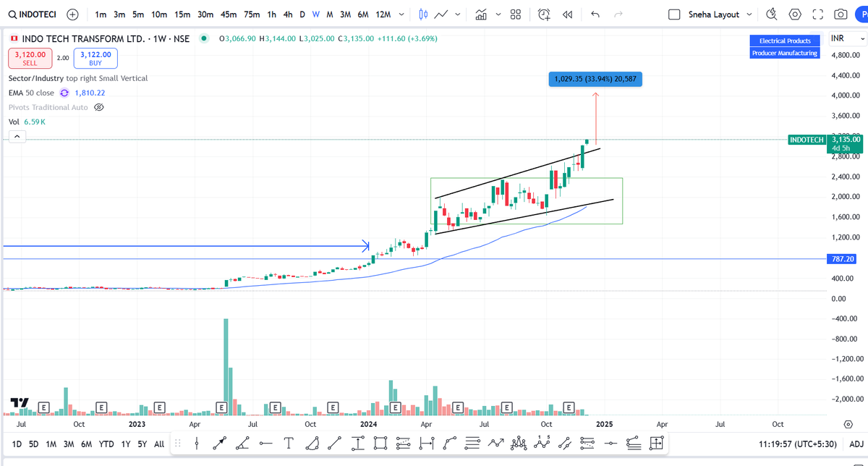Open symbol search for INDOTECH
The image size is (868, 466).
[x=33, y=14]
